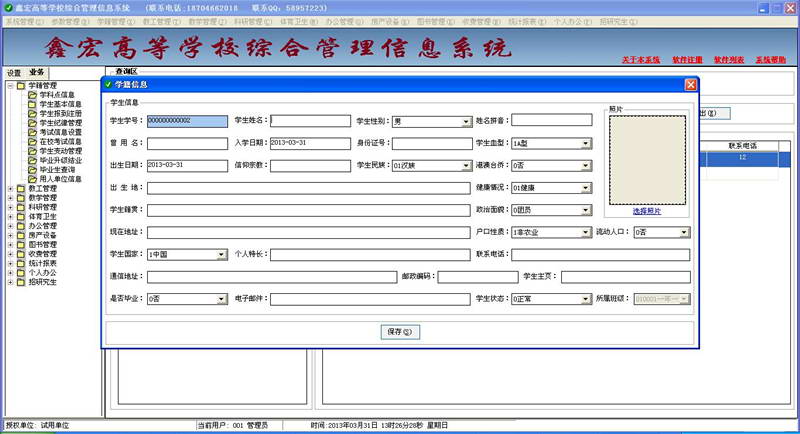800x434 pixels.
Task: Click the 学籍管理 root folder icon
Action: tap(21, 86)
